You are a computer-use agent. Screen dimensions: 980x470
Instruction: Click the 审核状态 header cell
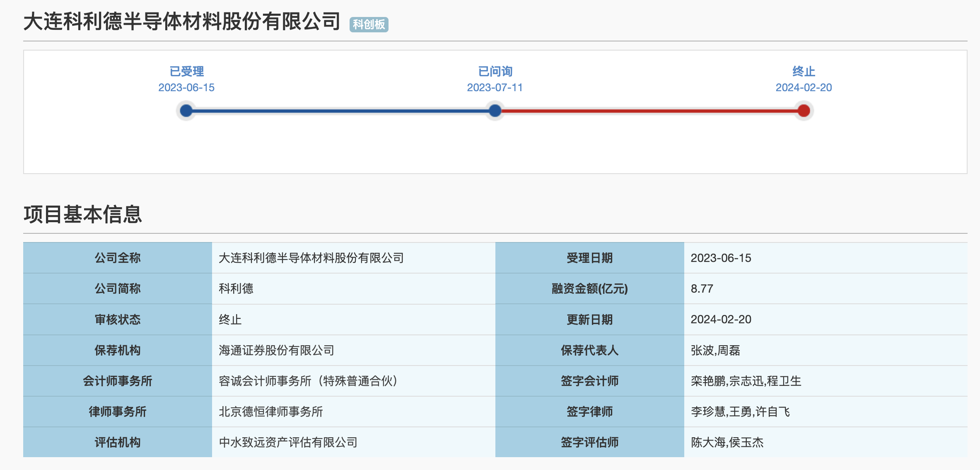pos(118,320)
